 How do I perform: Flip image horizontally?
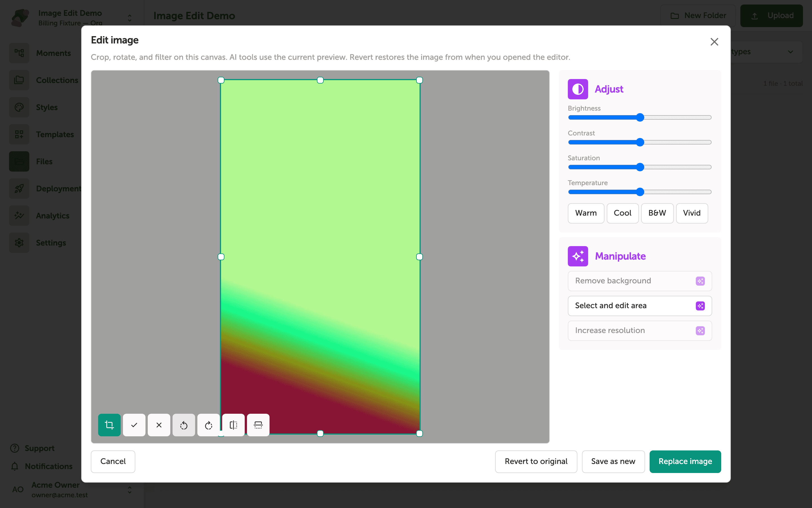[x=233, y=425]
